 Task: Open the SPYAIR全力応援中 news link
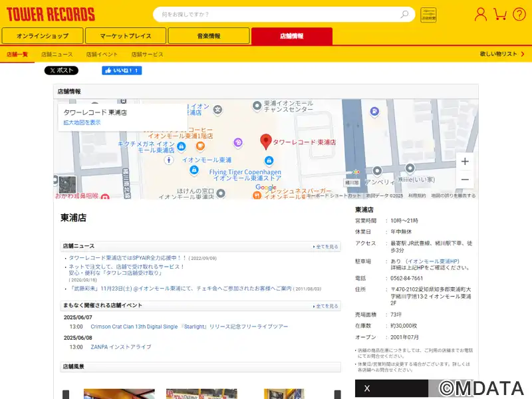pyautogui.click(x=128, y=258)
